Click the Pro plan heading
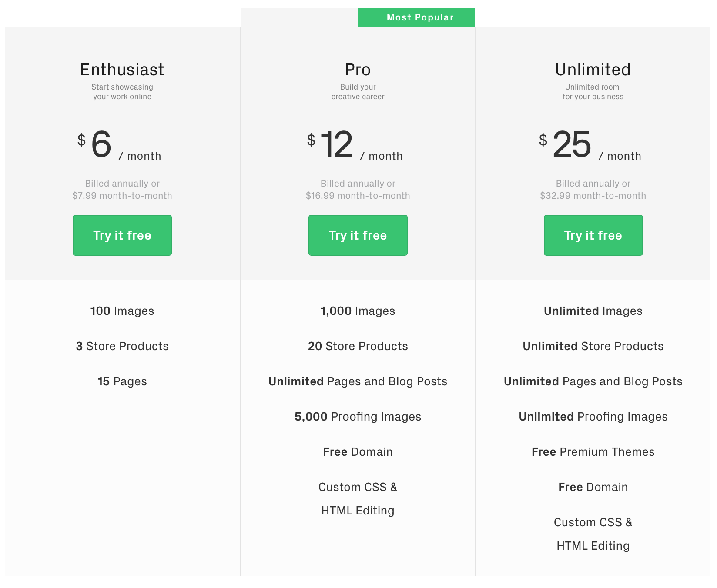717x588 pixels. click(x=358, y=70)
